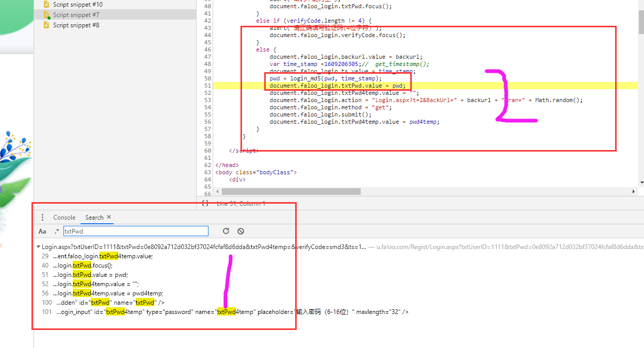The image size is (644, 348).
Task: Select Script snippet #7 in the list
Action: (x=115, y=15)
